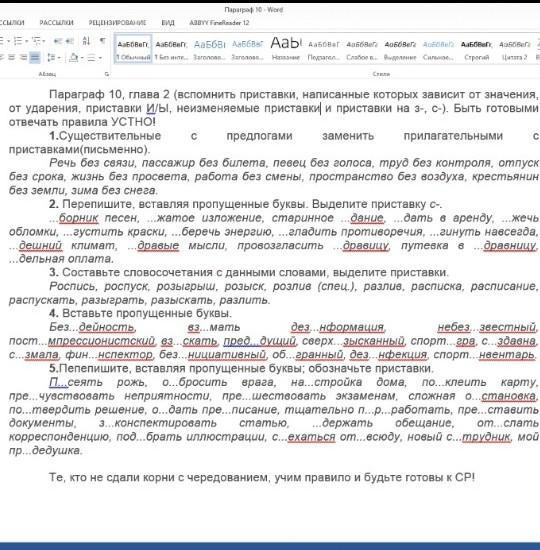Click the word УСТНО! in the document
540x550 pixels.
(133, 122)
